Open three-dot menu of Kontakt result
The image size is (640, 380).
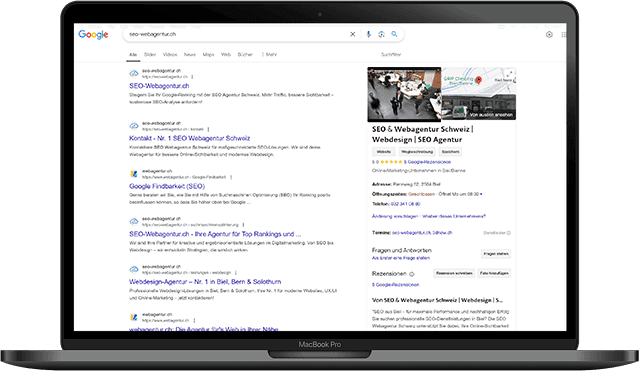(208, 129)
